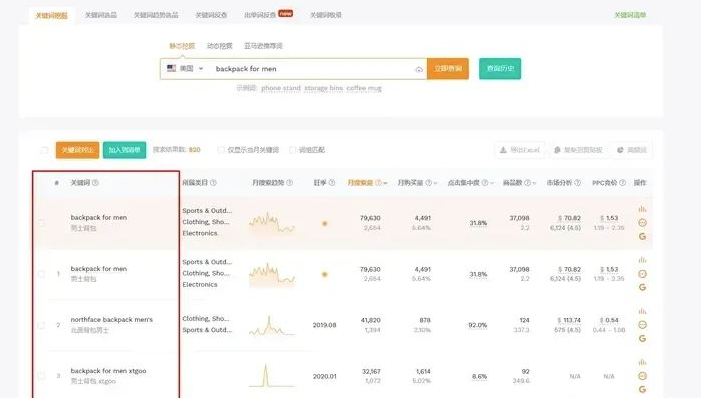Image resolution: width=701 pixels, height=398 pixels.
Task: Click Google G icon in highlighted top row
Action: coord(642,236)
